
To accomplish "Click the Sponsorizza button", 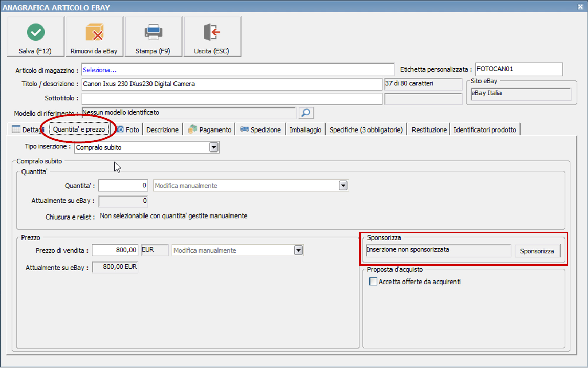I will (x=537, y=251).
